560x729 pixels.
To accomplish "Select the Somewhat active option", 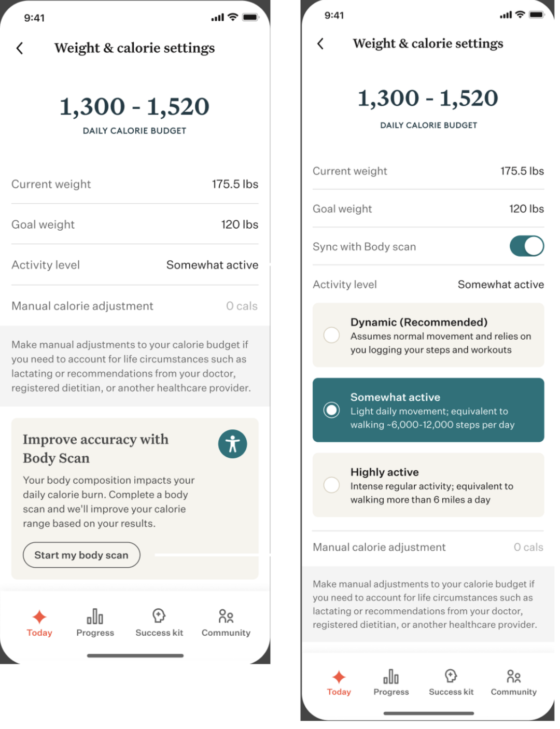I will [x=332, y=410].
